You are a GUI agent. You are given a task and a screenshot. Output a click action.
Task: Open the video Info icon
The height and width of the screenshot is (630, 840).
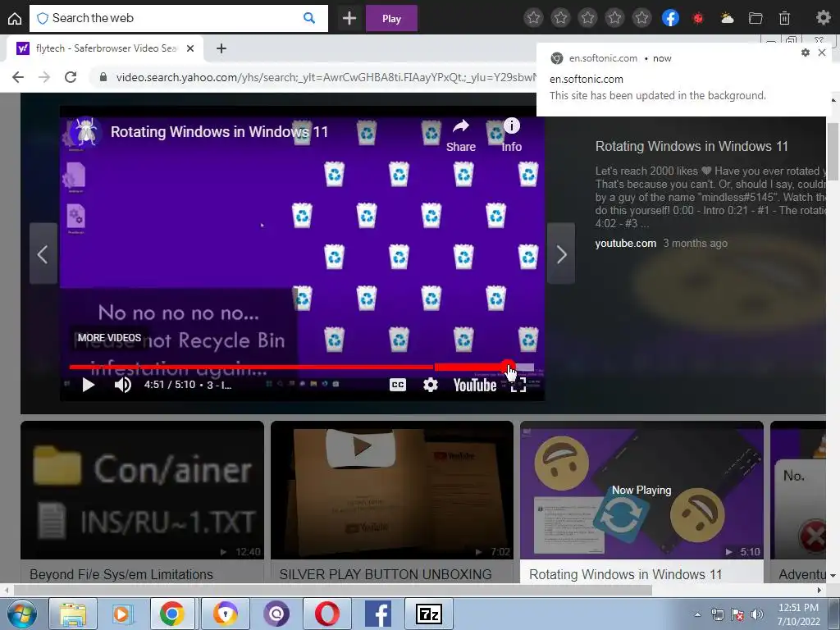point(512,135)
